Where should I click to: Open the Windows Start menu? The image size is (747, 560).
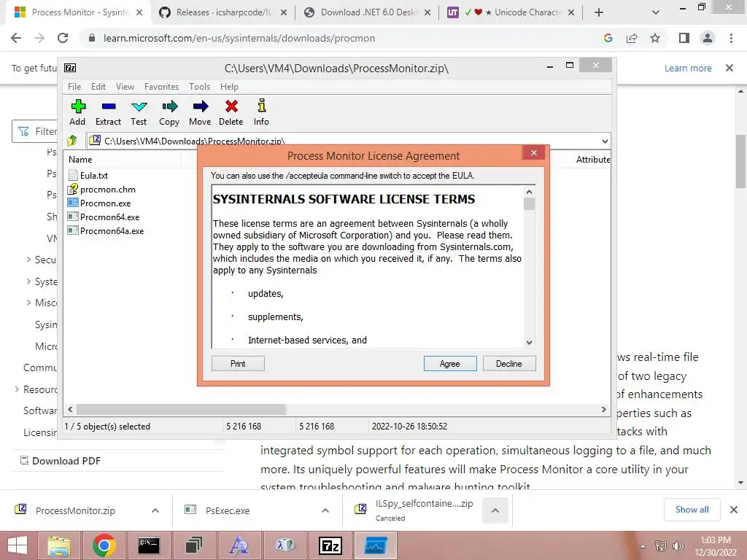(18, 545)
